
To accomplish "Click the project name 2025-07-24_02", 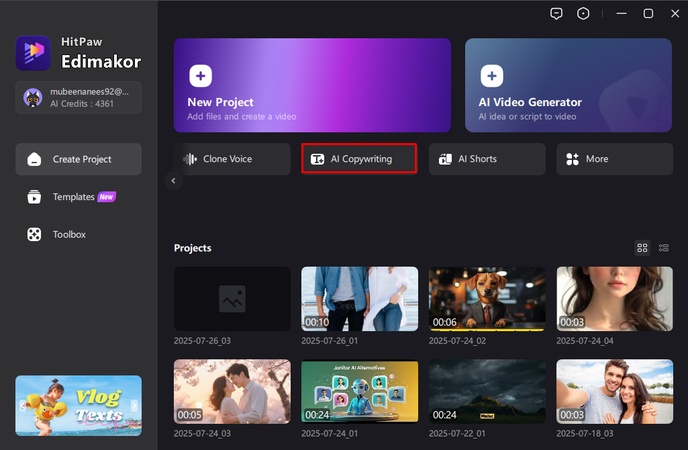I will (457, 341).
